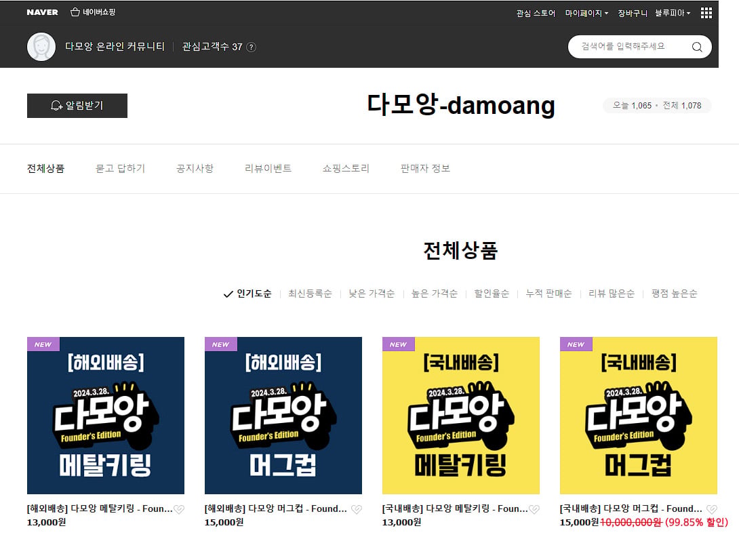Open the [국내배송] 다모앙 머그컵 title link
Viewport: 739px width, 560px height.
point(631,508)
